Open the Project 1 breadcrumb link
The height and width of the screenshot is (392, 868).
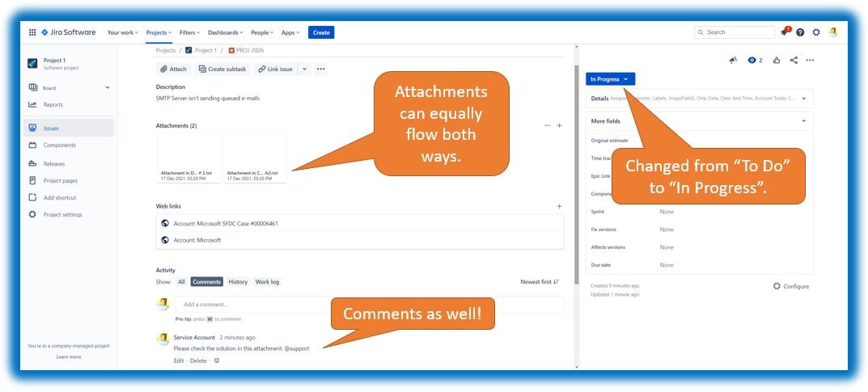point(202,50)
